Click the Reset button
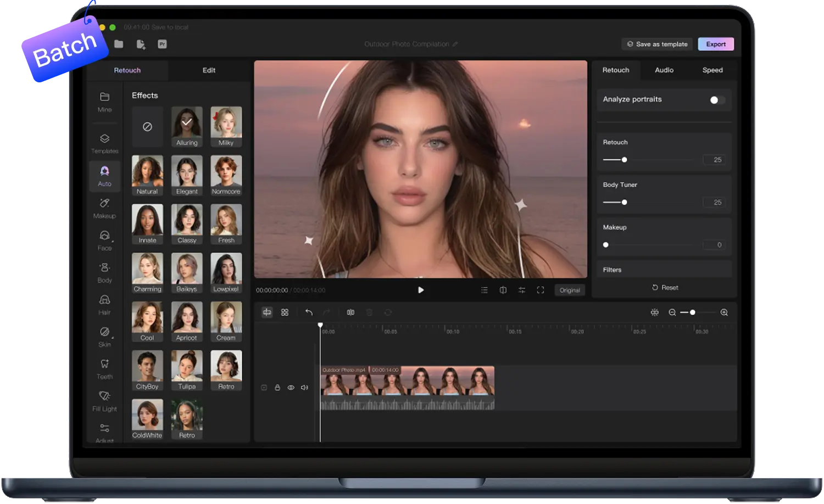Viewport: 824px width, 504px height. [x=665, y=288]
